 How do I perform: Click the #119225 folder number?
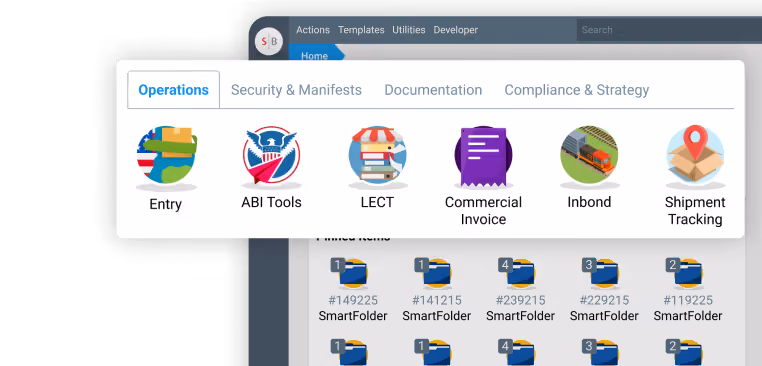[x=687, y=300]
